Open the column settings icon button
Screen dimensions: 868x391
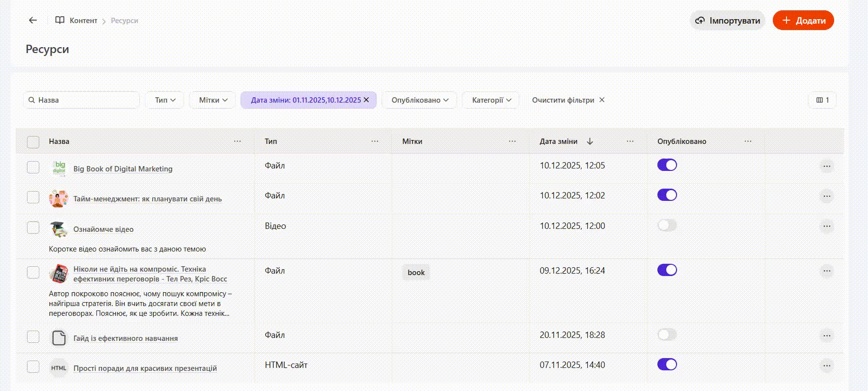[x=822, y=100]
